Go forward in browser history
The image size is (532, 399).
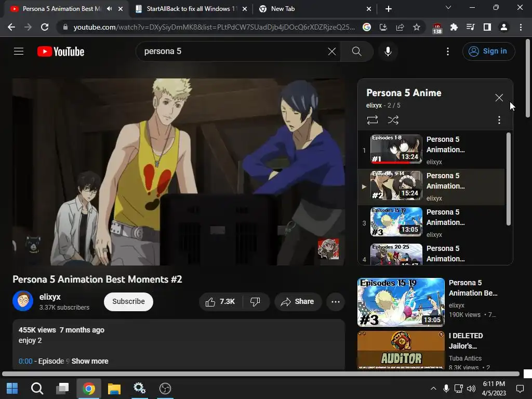tap(28, 27)
